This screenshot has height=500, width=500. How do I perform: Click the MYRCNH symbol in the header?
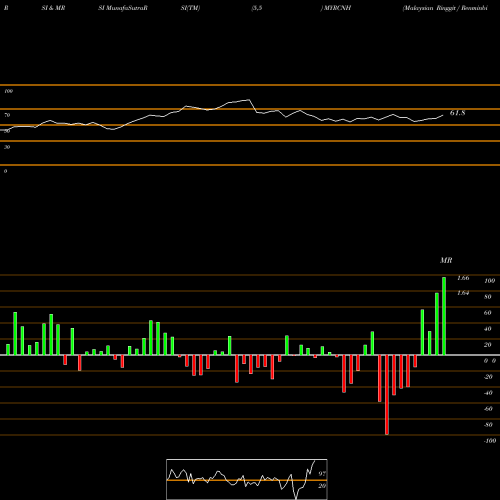tap(337, 8)
